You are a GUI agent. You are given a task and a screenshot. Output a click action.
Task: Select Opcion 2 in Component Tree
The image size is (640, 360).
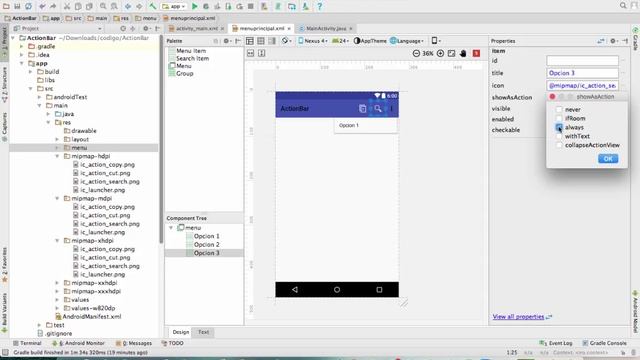tap(207, 244)
